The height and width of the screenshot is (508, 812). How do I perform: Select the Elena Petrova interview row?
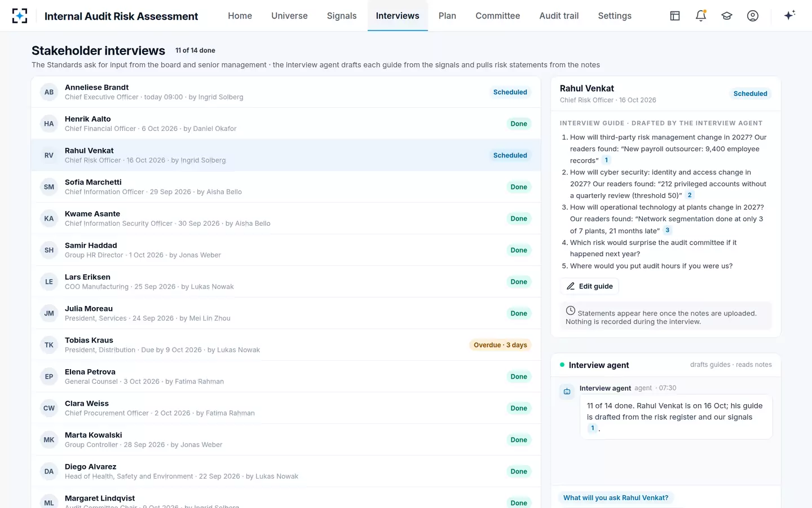286,376
